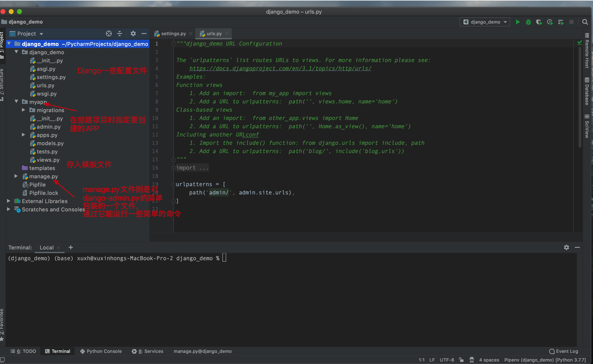Viewport: 593px width, 364px height.
Task: Hide the Project panel with minus icon
Action: pos(144,34)
